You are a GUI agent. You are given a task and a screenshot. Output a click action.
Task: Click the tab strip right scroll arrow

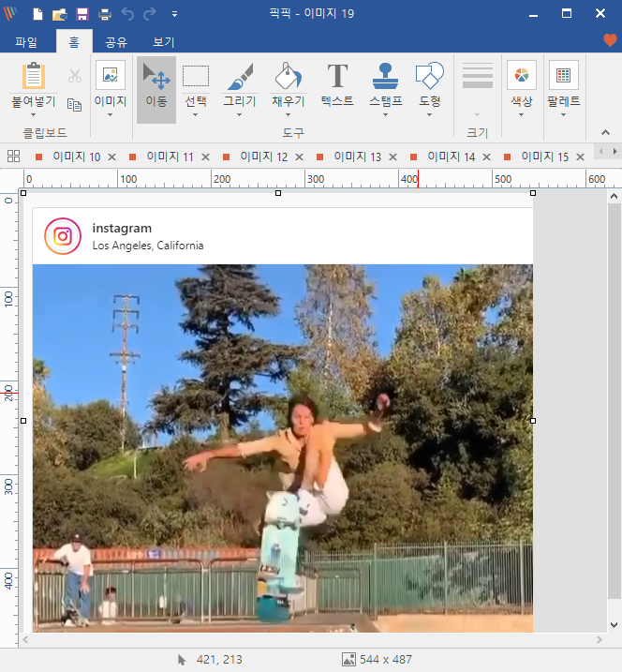615,151
